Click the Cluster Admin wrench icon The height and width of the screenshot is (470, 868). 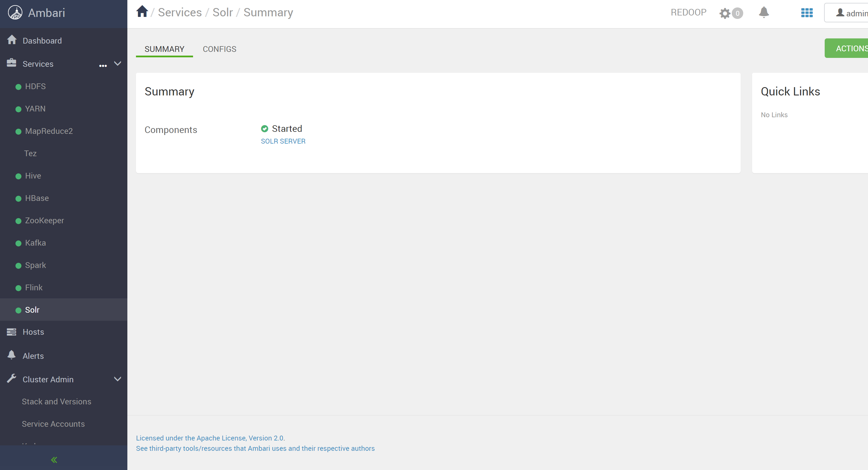(x=11, y=378)
